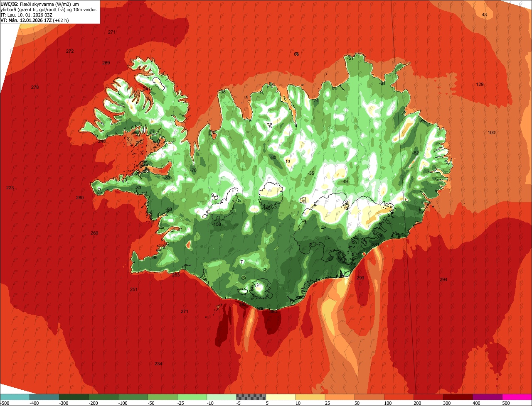Click the map value -49
Viewport: 532px width, 406px height.
344,181
